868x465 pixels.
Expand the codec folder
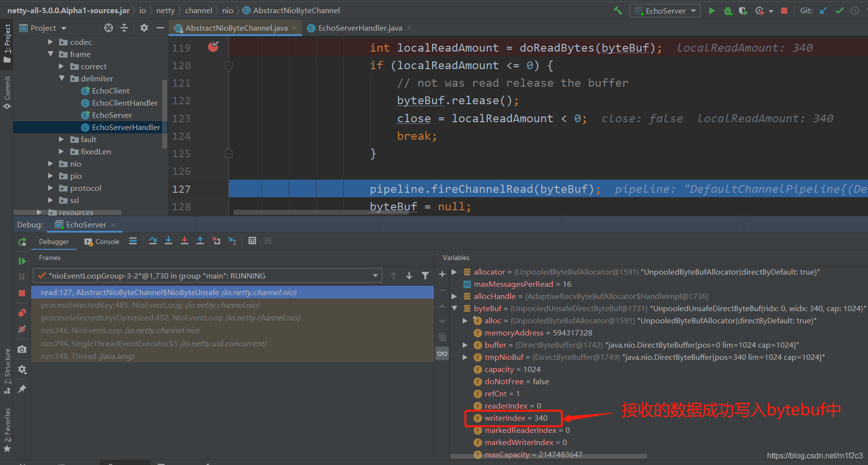pyautogui.click(x=51, y=42)
